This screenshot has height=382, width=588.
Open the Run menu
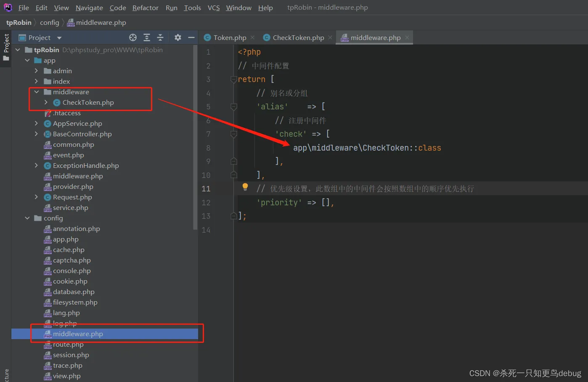click(172, 8)
